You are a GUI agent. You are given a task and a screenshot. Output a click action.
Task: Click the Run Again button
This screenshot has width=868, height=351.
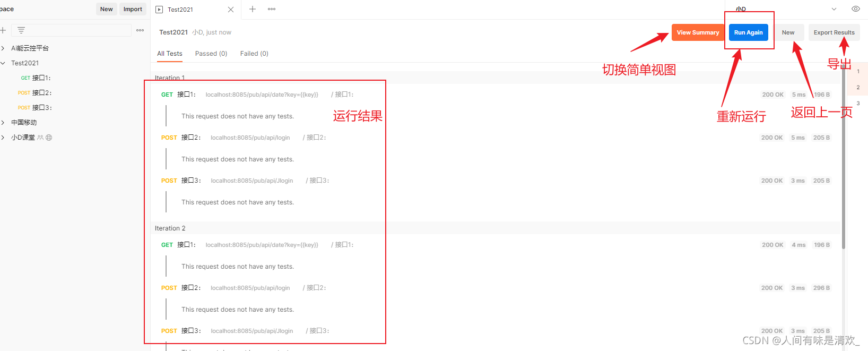click(748, 32)
